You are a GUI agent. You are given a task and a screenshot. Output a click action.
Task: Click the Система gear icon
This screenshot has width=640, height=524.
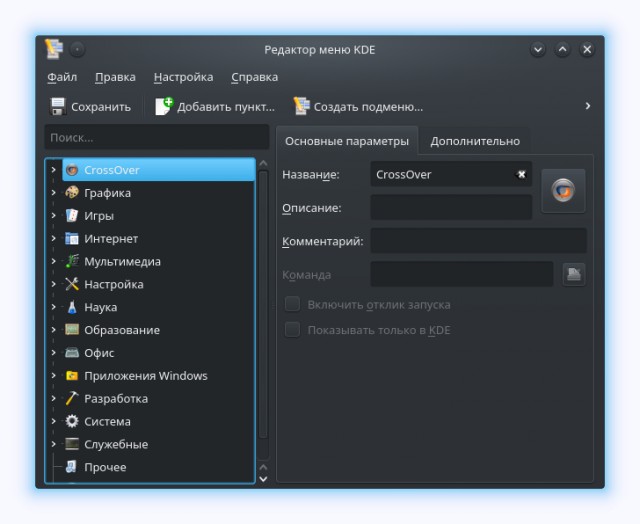click(72, 421)
